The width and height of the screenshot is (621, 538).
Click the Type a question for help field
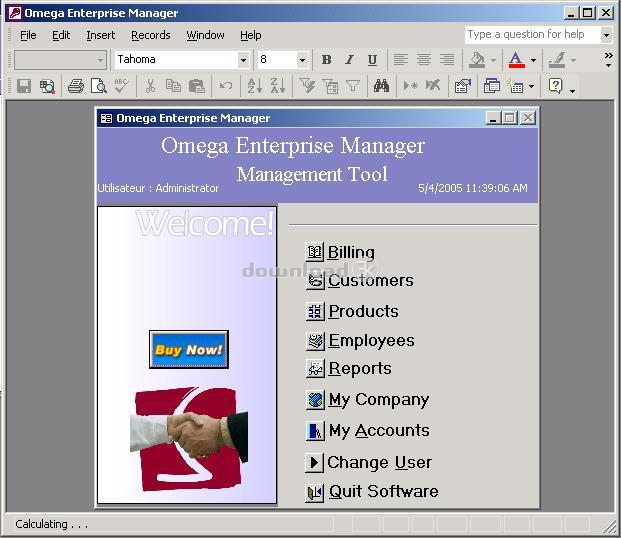point(533,35)
